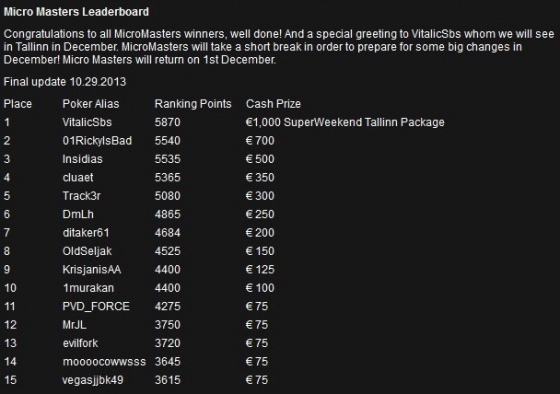
Task: Click the Micro Masters Leaderboard heading
Action: [76, 12]
